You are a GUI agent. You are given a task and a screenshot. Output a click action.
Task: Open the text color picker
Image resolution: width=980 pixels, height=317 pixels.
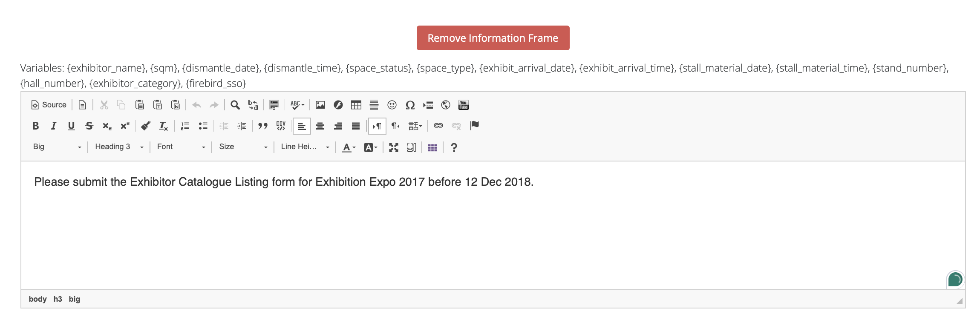[349, 147]
